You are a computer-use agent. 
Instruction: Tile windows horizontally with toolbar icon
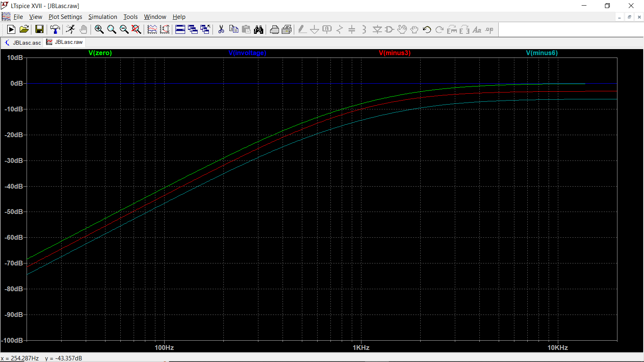click(180, 29)
